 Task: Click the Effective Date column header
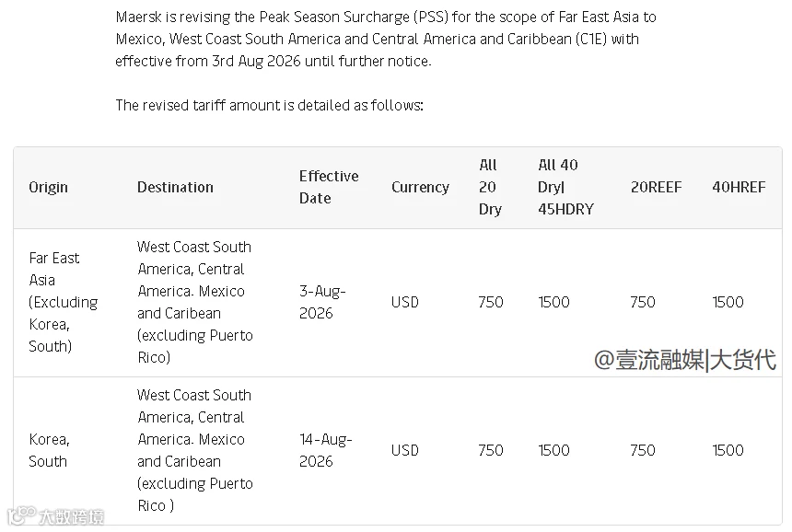[329, 187]
